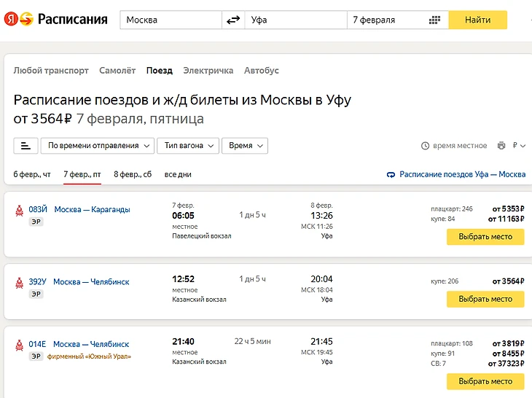Viewport: 532px width, 398px height.
Task: Click train icon for 083Й Москва — Караганды
Action: pos(19,211)
